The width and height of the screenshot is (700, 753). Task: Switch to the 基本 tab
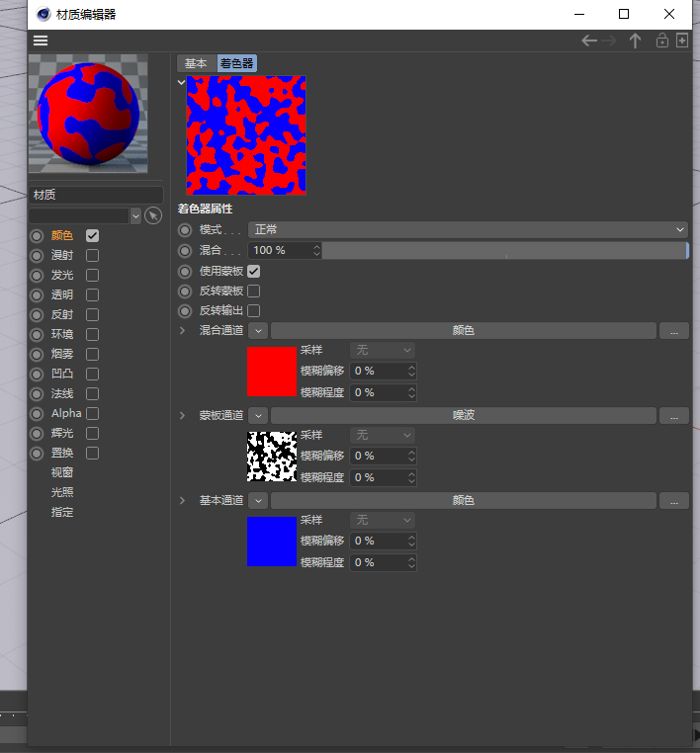(196, 63)
